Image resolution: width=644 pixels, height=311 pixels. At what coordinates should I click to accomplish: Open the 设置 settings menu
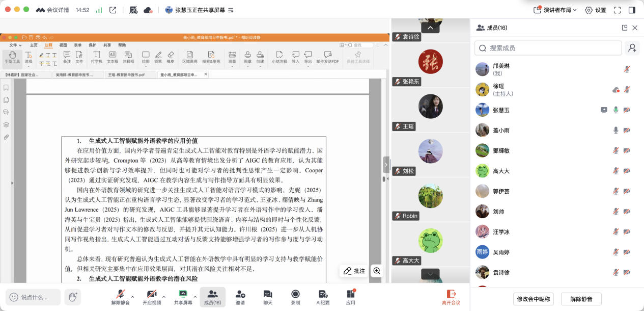(x=596, y=10)
